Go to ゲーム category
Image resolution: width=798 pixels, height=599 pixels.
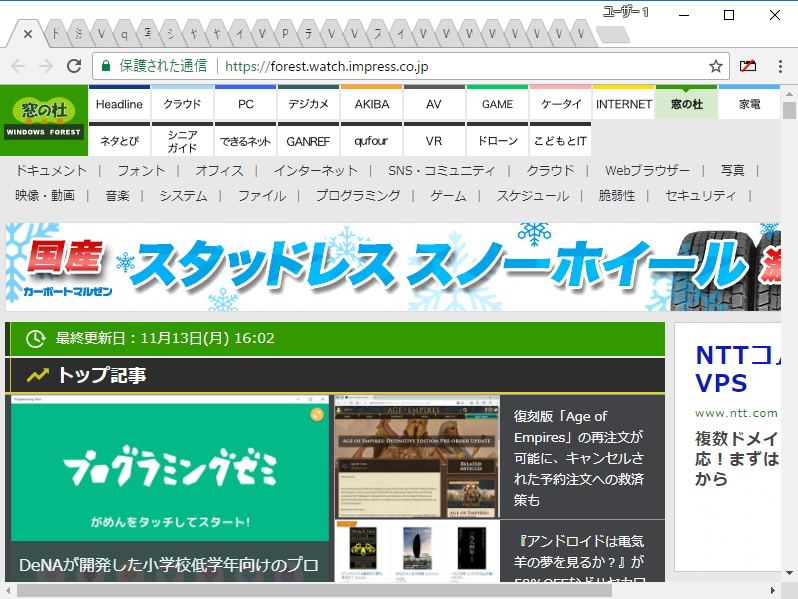[448, 195]
